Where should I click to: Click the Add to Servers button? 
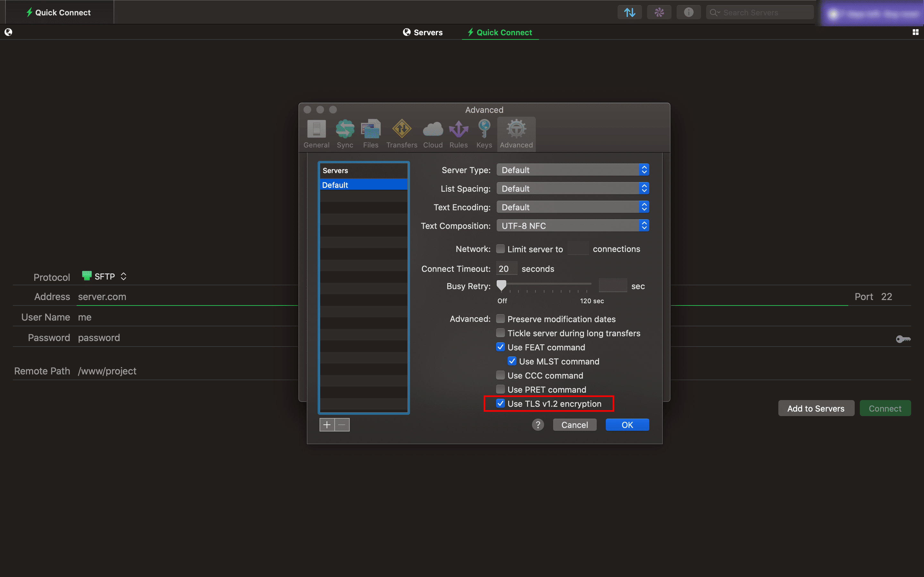[816, 408]
